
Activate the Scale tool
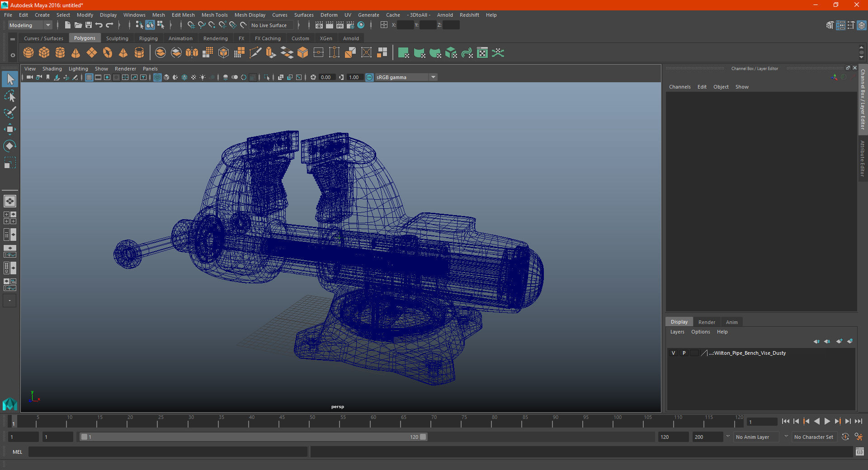coord(10,162)
